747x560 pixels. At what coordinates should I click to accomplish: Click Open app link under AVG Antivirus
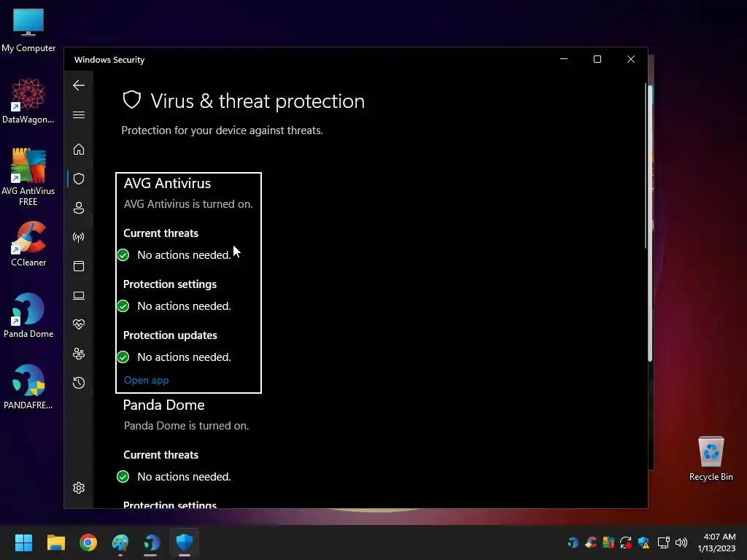[x=146, y=380]
